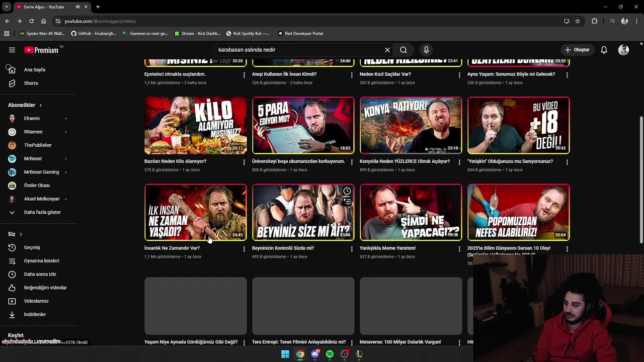Open ThePublisher channel
Screen dimensions: 644x362
[x=38, y=145]
